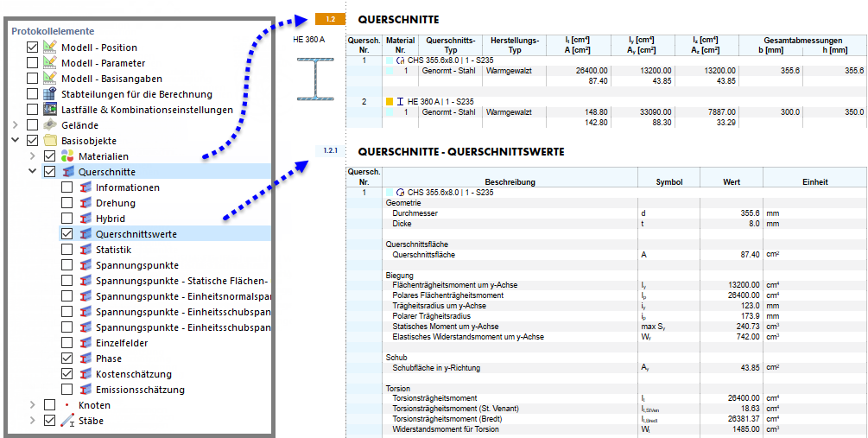This screenshot has height=438, width=868.
Task: Click the Einzelfelder section icon
Action: (x=86, y=343)
